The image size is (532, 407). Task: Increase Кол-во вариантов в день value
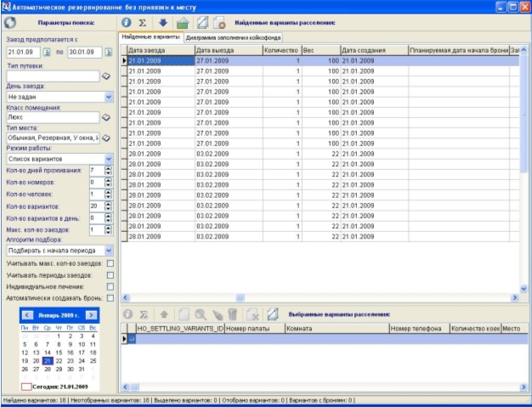pos(108,216)
